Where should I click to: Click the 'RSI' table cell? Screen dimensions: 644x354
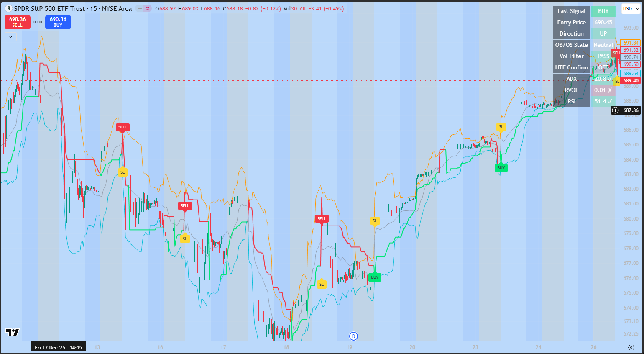(x=572, y=102)
